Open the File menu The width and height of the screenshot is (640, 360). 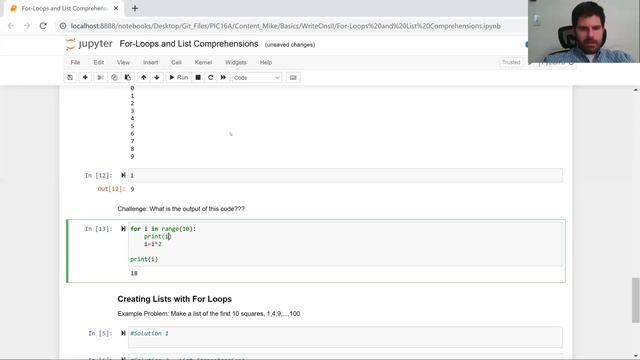pyautogui.click(x=75, y=62)
